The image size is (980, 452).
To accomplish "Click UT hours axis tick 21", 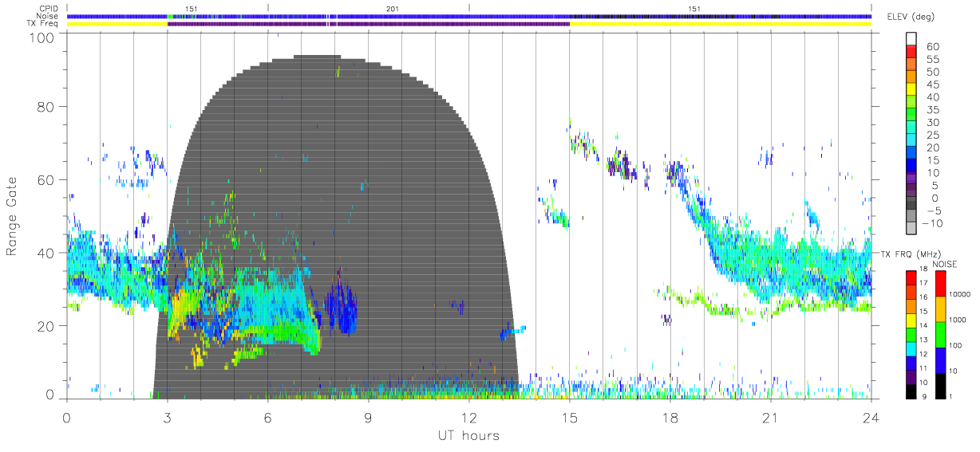I will tap(771, 417).
